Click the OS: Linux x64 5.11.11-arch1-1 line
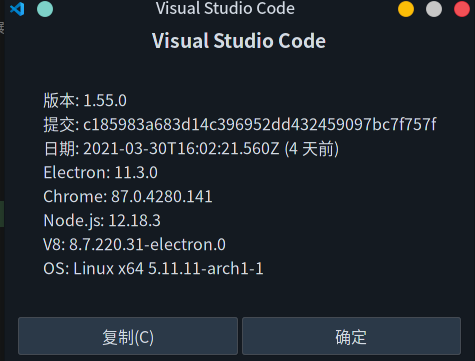 pos(153,268)
